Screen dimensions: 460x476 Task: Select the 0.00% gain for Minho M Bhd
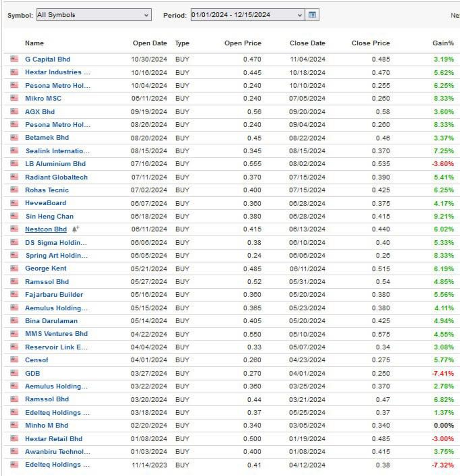click(444, 425)
